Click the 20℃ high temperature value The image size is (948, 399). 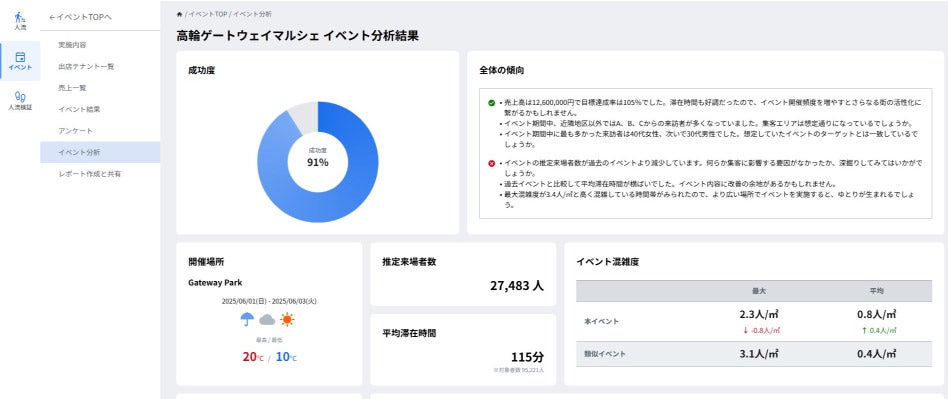(x=253, y=357)
